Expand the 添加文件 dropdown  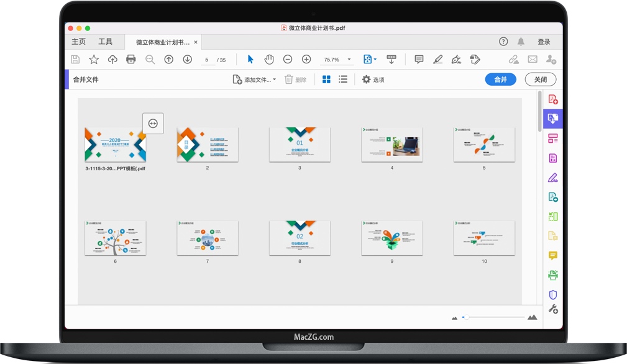point(275,80)
